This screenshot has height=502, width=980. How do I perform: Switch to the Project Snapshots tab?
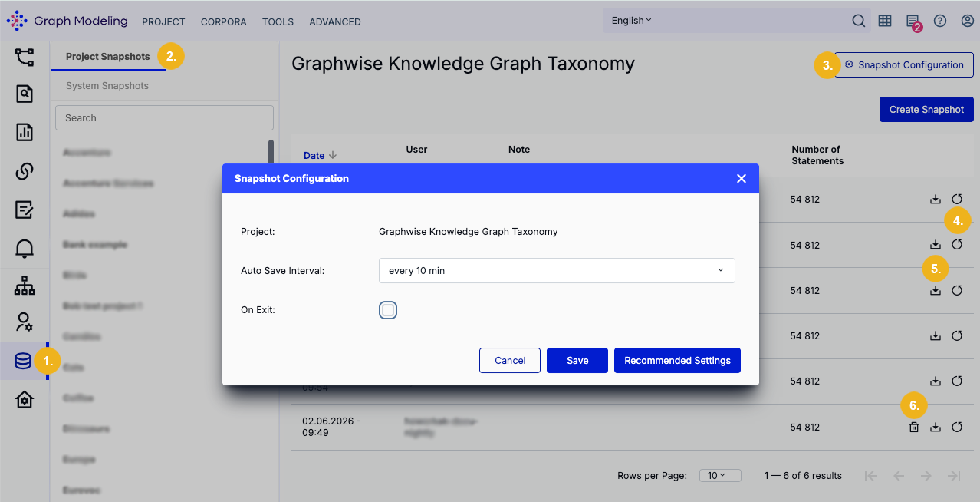pos(107,57)
